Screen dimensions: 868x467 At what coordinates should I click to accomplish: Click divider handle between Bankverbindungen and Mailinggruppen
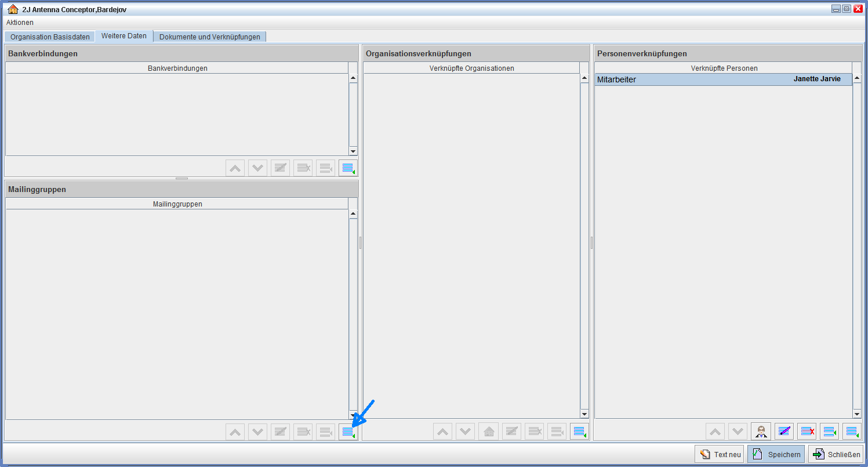181,179
